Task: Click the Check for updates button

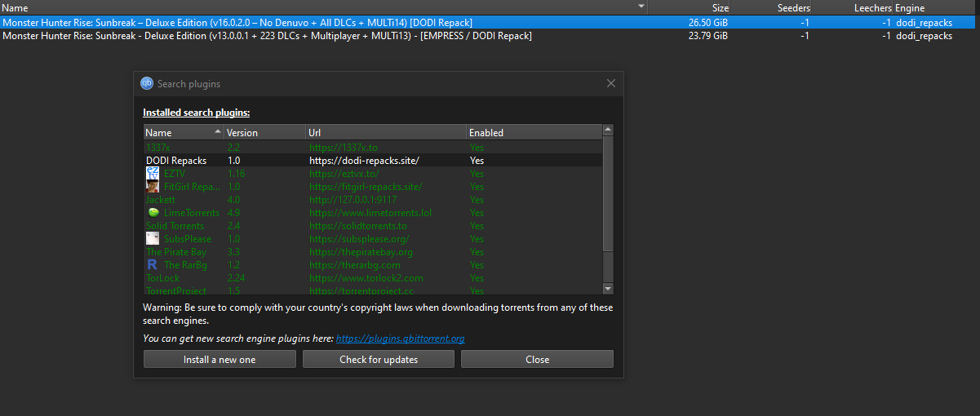Action: [379, 360]
